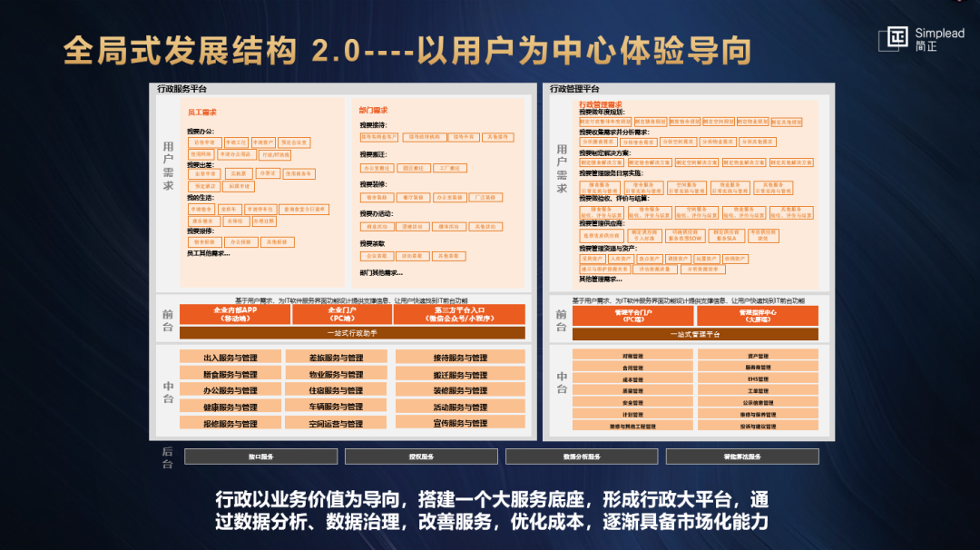Click the 行政服务平台 panel title
This screenshot has height=550, width=980.
click(x=181, y=89)
